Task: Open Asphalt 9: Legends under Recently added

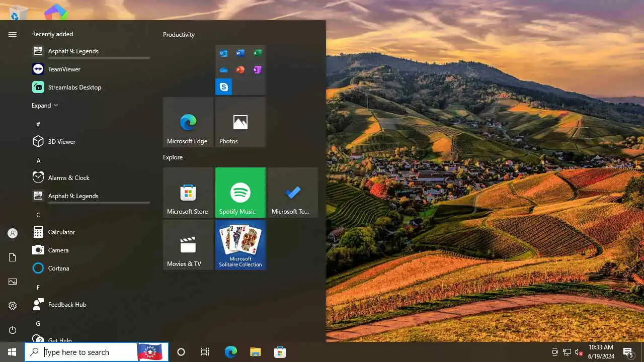Action: pyautogui.click(x=91, y=51)
